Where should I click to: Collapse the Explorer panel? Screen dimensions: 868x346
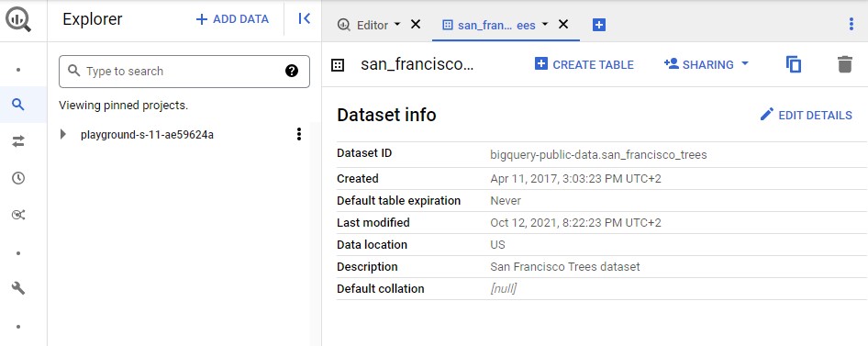[x=304, y=19]
